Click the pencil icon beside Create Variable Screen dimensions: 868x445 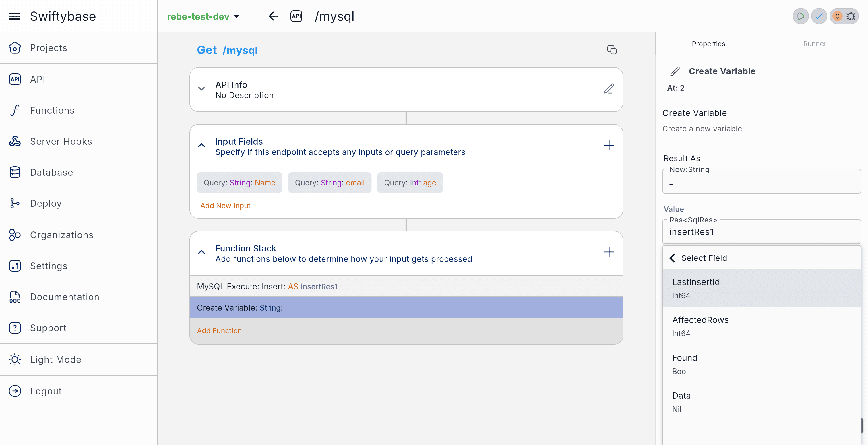[675, 71]
